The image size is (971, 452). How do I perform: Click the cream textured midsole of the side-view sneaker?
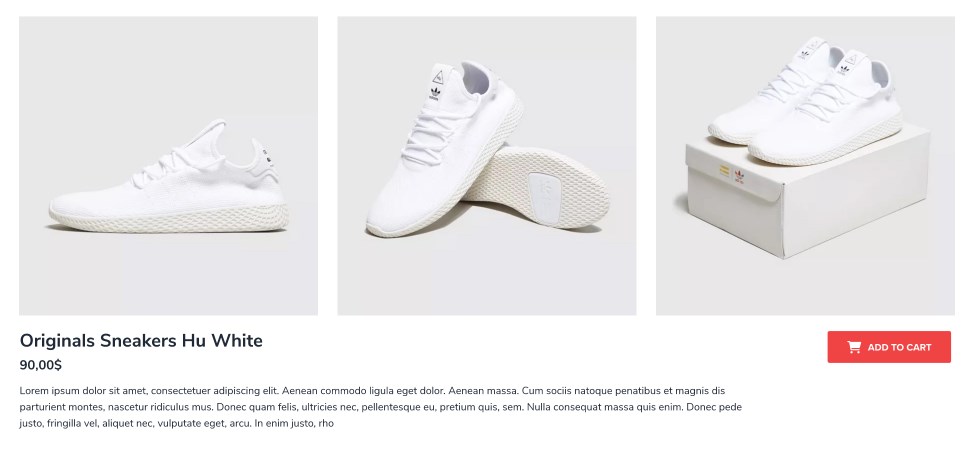[x=168, y=220]
